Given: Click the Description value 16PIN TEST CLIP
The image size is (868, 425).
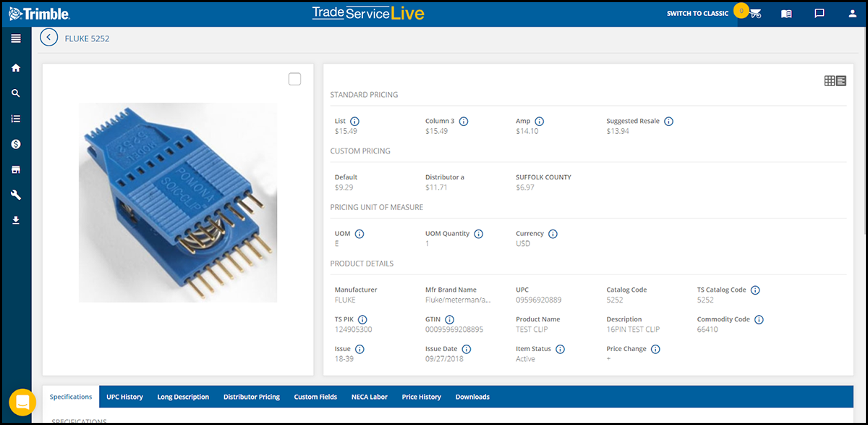Looking at the screenshot, I should coord(633,329).
